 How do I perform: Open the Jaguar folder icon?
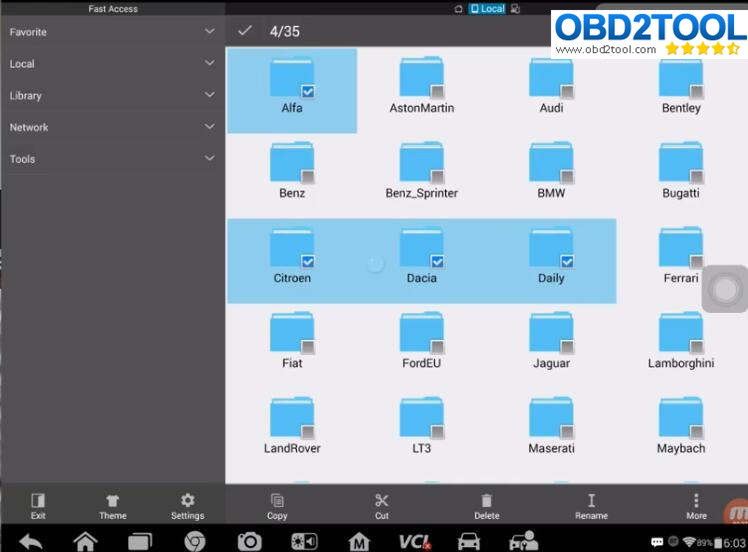(551, 333)
